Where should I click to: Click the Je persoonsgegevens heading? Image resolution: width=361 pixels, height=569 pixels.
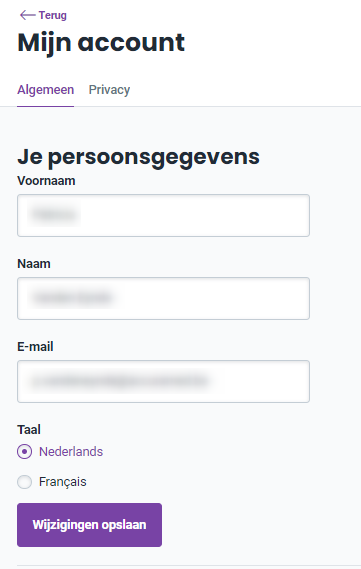[138, 157]
